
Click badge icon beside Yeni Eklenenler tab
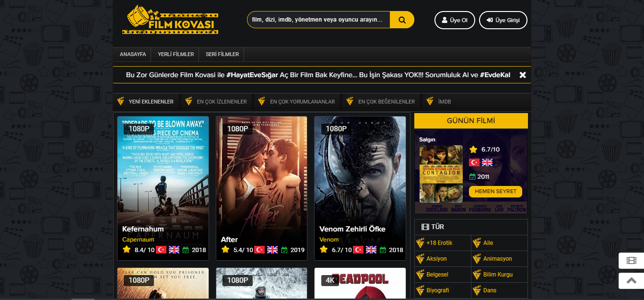(x=121, y=102)
